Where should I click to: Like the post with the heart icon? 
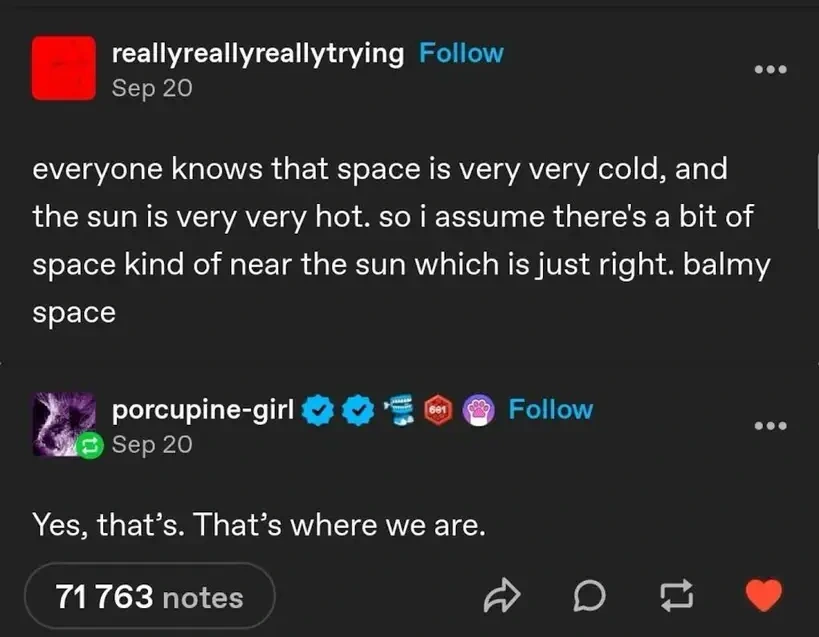click(x=762, y=596)
